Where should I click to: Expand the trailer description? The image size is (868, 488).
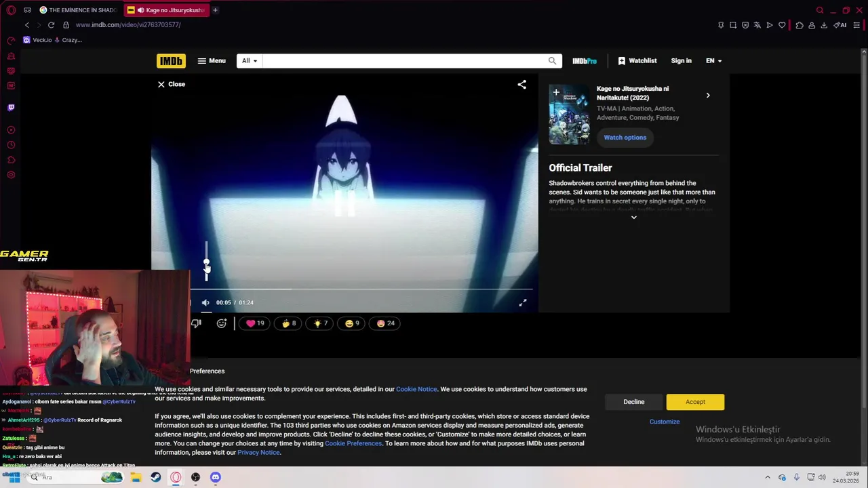(633, 217)
